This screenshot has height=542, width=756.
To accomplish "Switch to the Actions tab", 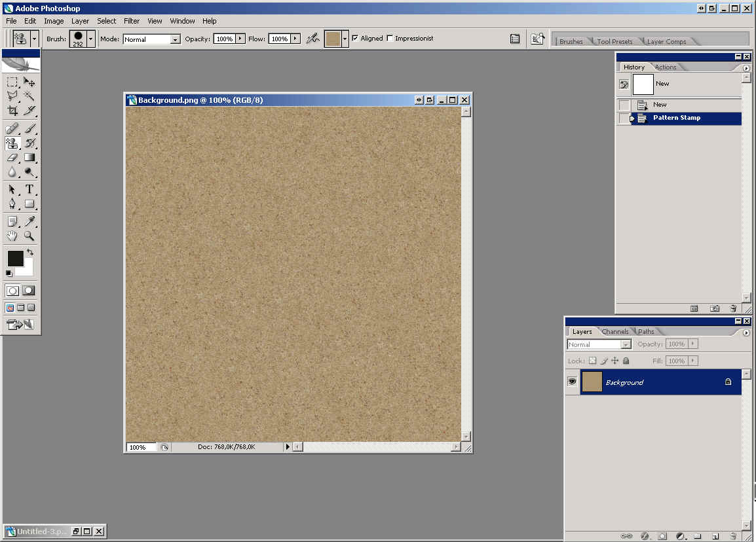I will tap(666, 67).
